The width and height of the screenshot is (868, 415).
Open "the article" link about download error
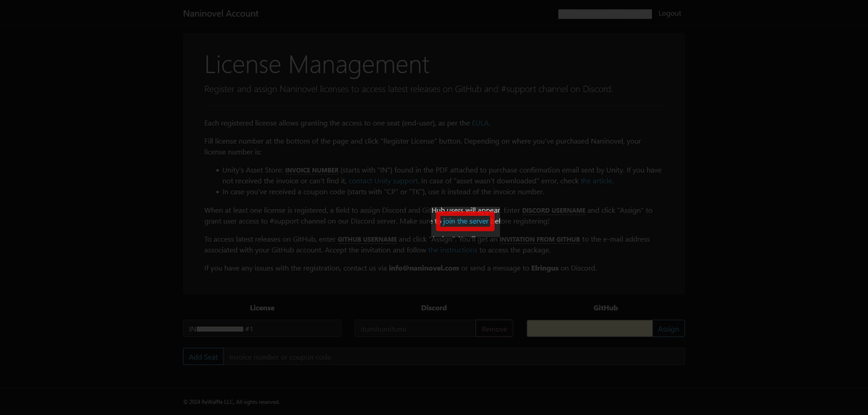pyautogui.click(x=596, y=181)
